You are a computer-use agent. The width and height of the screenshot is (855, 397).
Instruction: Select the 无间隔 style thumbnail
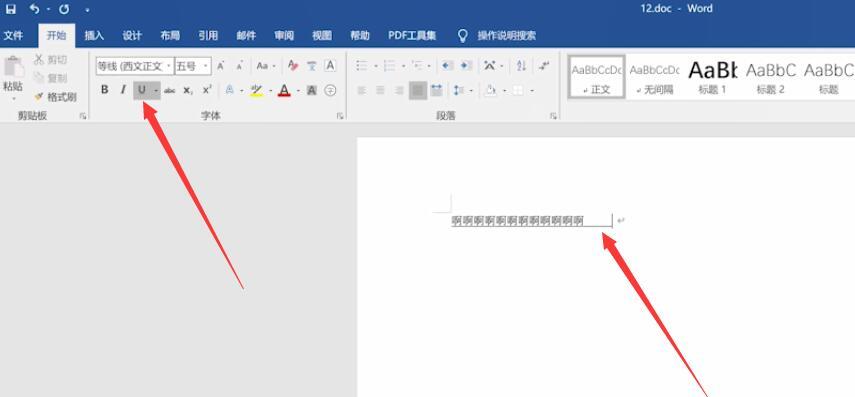pyautogui.click(x=654, y=77)
